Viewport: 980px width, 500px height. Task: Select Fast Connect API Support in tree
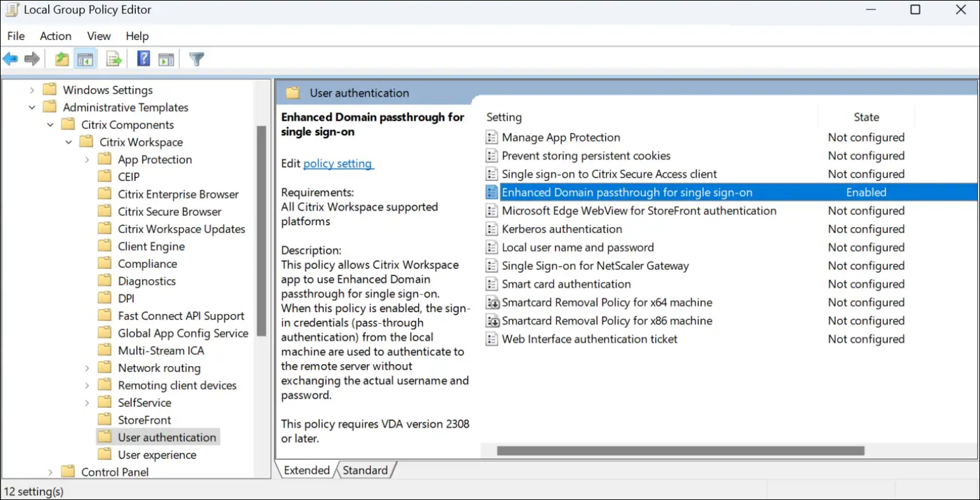click(x=181, y=316)
